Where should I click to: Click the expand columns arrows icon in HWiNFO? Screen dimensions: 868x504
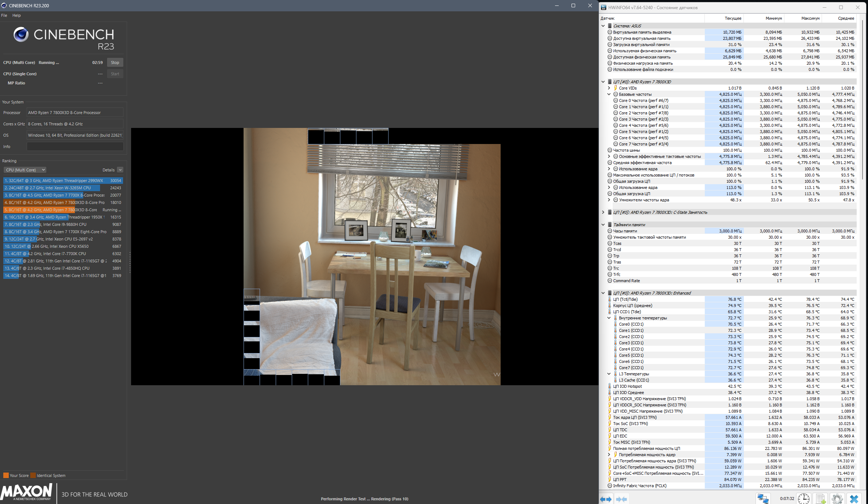pyautogui.click(x=606, y=499)
